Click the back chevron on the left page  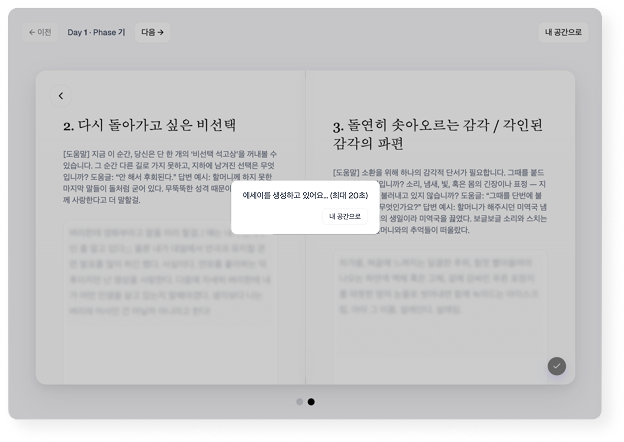pos(61,96)
